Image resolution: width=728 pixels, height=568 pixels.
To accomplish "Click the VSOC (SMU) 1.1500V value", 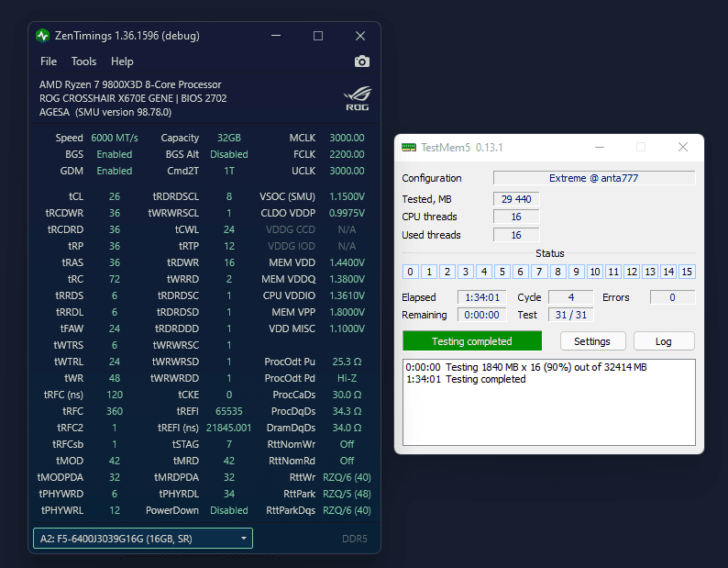I will pyautogui.click(x=347, y=196).
